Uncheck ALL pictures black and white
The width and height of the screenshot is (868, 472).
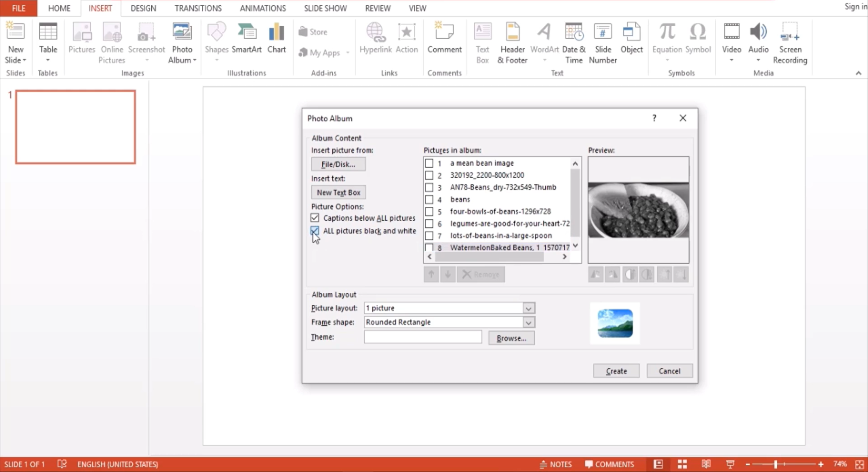click(314, 231)
